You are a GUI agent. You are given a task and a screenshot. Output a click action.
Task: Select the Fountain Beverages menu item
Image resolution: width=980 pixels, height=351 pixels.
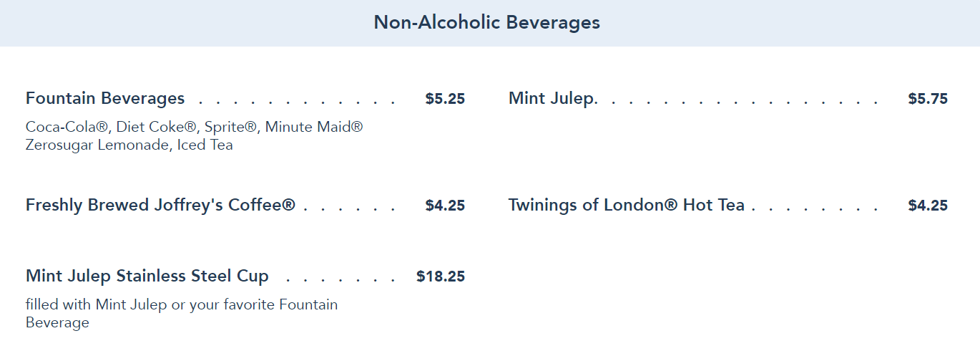point(105,98)
